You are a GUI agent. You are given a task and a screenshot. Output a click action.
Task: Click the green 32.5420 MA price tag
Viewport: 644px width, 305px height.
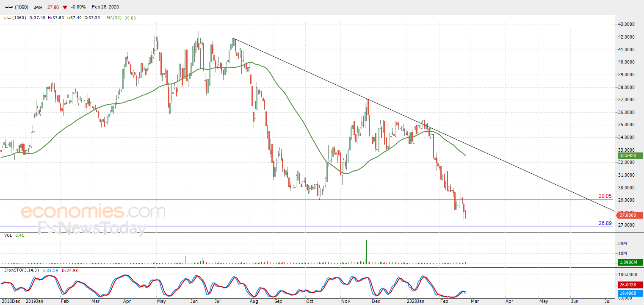(x=630, y=156)
